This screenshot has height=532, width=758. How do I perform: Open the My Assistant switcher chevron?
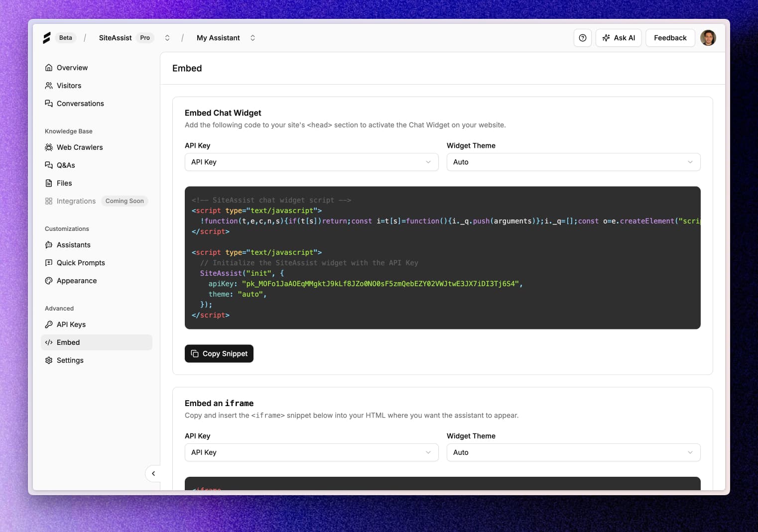[253, 38]
